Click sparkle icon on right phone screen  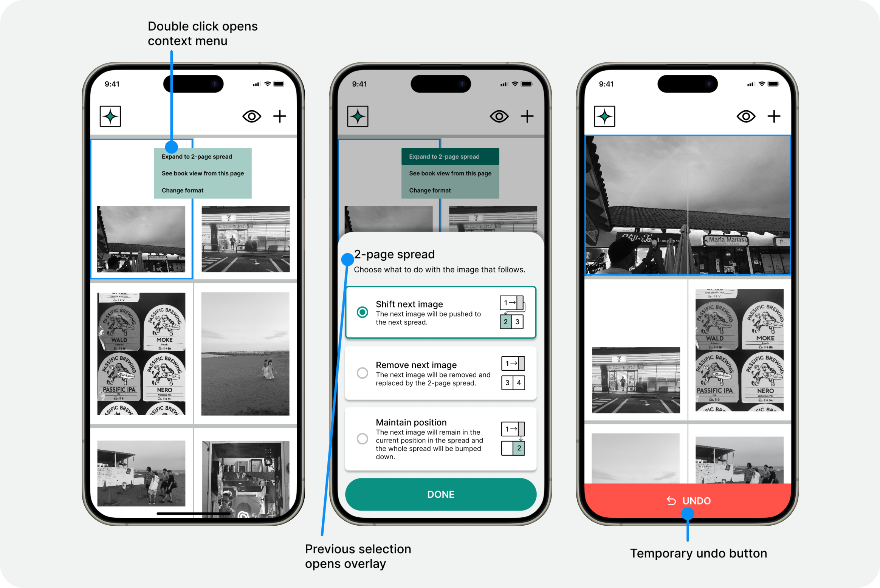[x=604, y=116]
